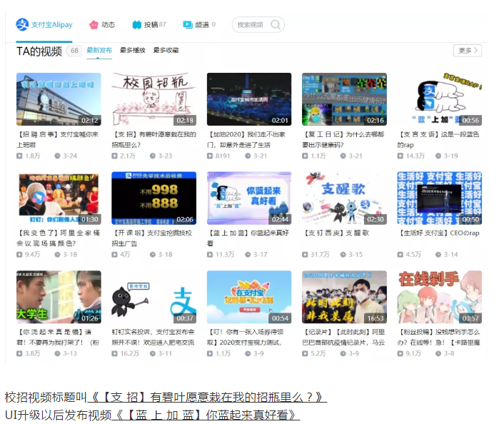Click the 更多 button with chevron
Image resolution: width=504 pixels, height=424 pixels.
468,51
